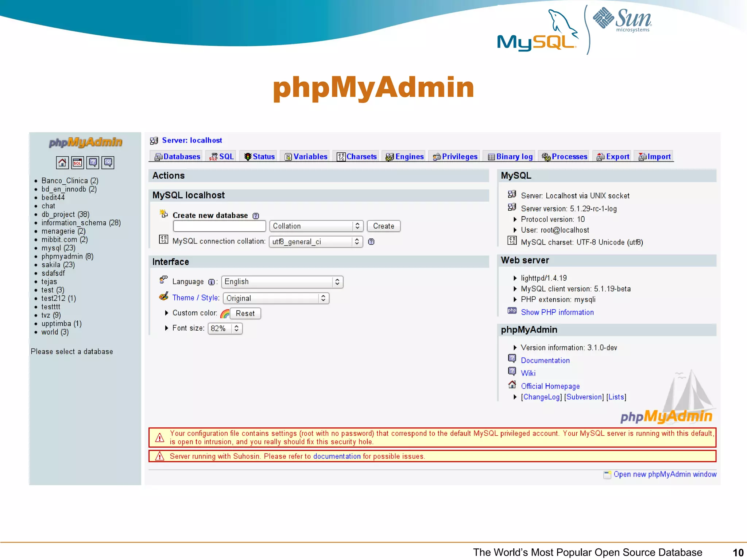Open the Font size dropdown

click(225, 328)
